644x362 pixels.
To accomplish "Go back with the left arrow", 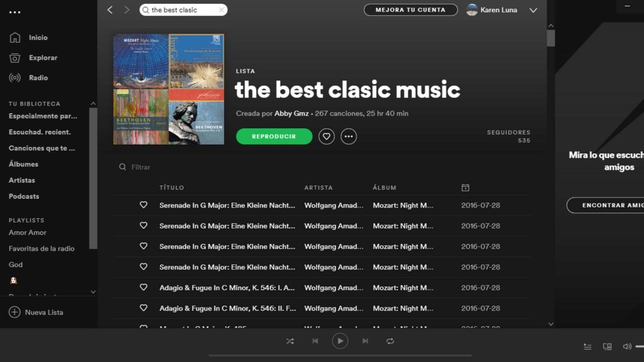I will [x=109, y=10].
